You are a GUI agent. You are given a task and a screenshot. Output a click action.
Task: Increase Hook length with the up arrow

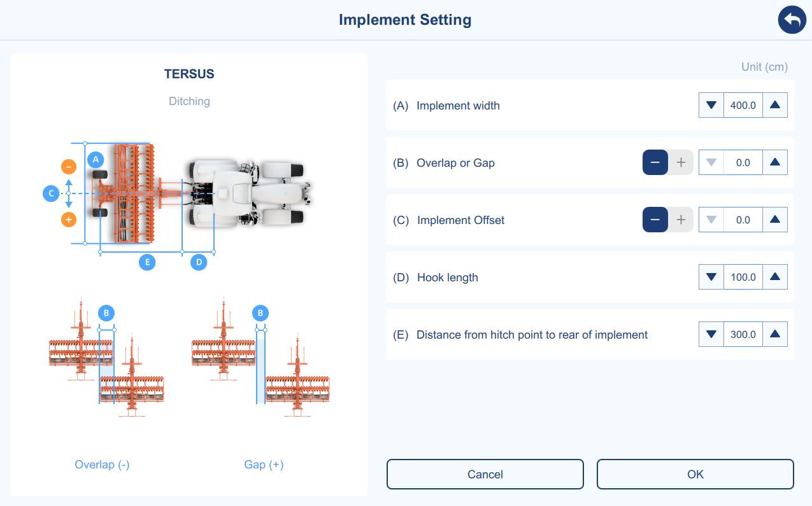coord(775,277)
